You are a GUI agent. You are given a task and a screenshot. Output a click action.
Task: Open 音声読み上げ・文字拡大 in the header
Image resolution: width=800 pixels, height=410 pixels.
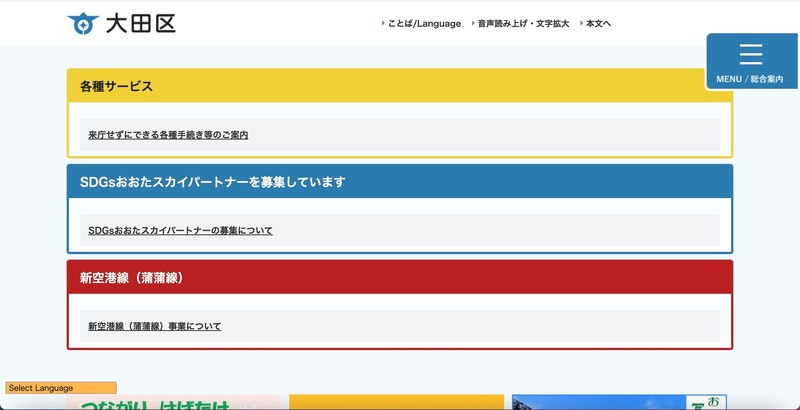[x=523, y=23]
